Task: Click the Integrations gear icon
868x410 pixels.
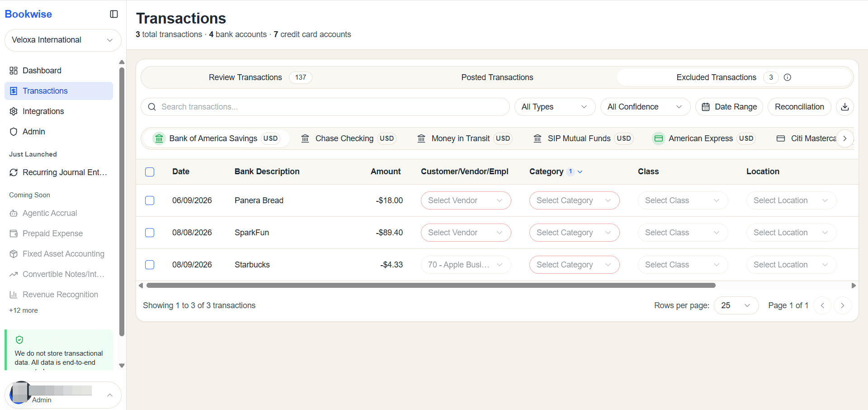Action: [x=14, y=111]
